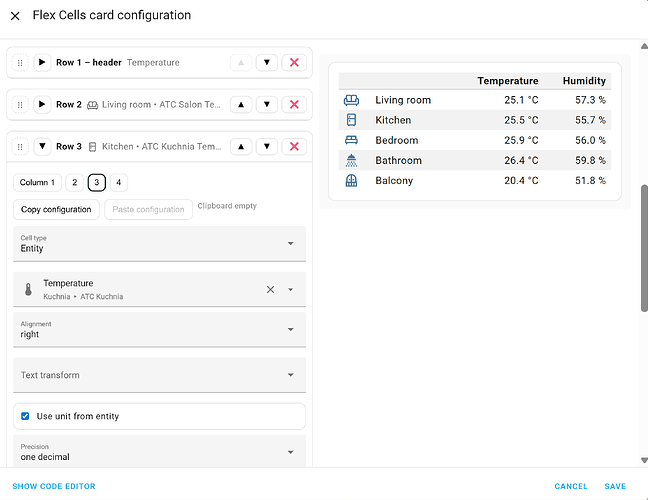Image resolution: width=648 pixels, height=500 pixels.
Task: Move Row 3 down with arrow
Action: coord(267,147)
